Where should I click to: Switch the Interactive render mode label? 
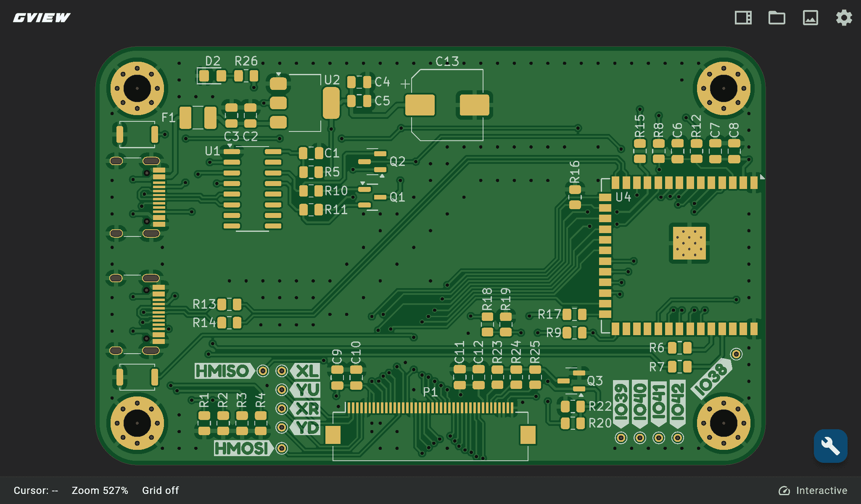821,491
